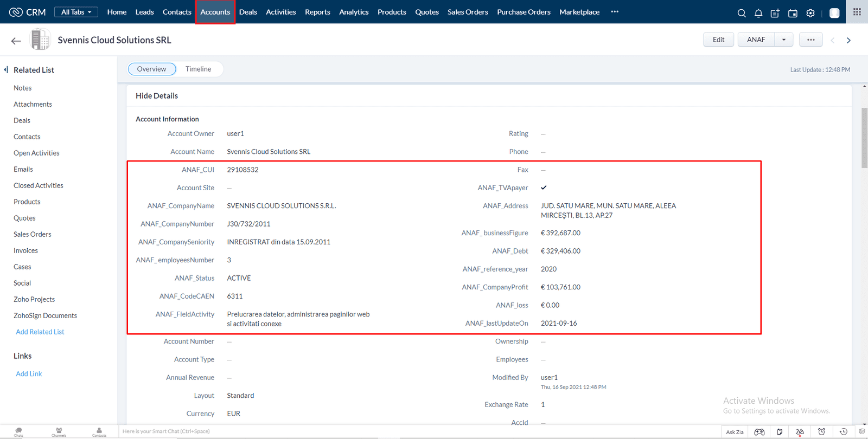Click the vertical scrollbar thumb
Screen dimensions: 868x439
864,138
